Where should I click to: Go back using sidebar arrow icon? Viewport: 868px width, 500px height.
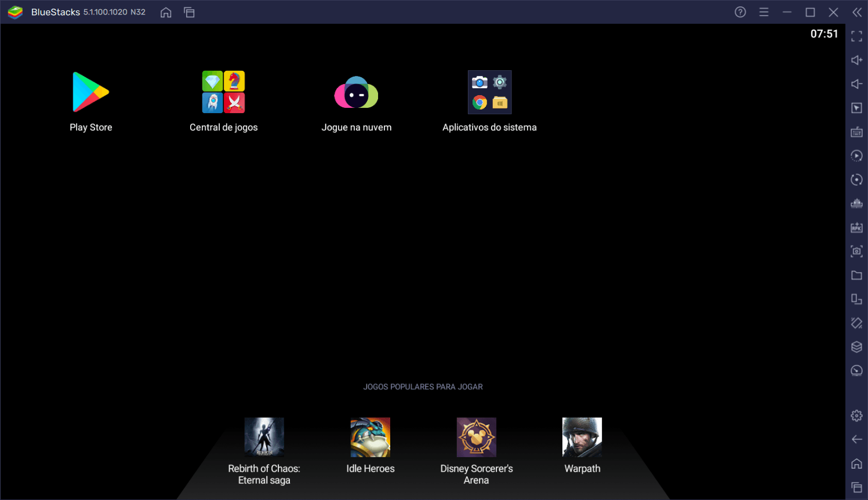(856, 439)
